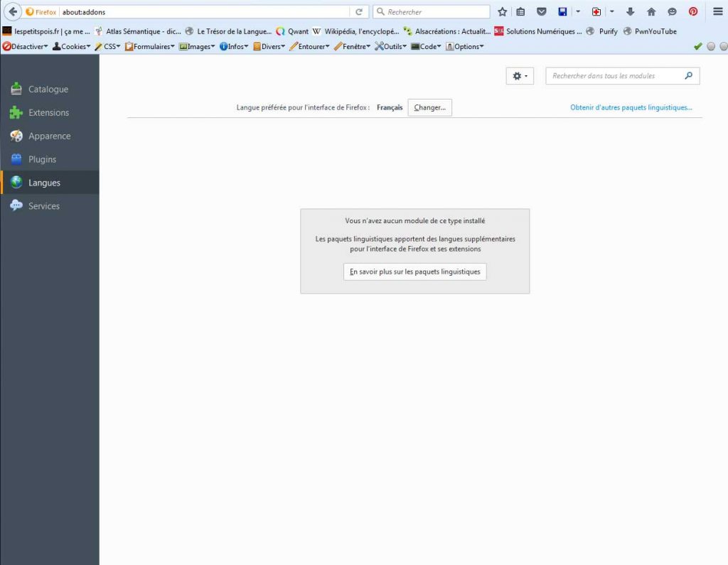This screenshot has height=565, width=728.
Task: Reload the page with refresh icon
Action: click(x=359, y=12)
